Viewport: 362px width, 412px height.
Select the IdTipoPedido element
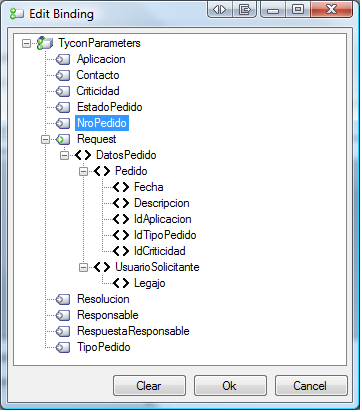click(165, 235)
